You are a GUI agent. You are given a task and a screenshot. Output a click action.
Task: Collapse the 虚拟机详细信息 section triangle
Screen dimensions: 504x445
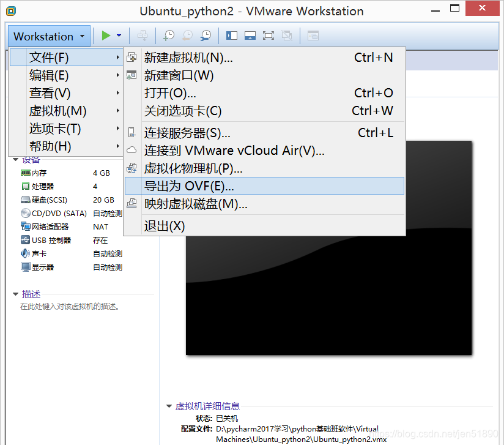pos(169,406)
